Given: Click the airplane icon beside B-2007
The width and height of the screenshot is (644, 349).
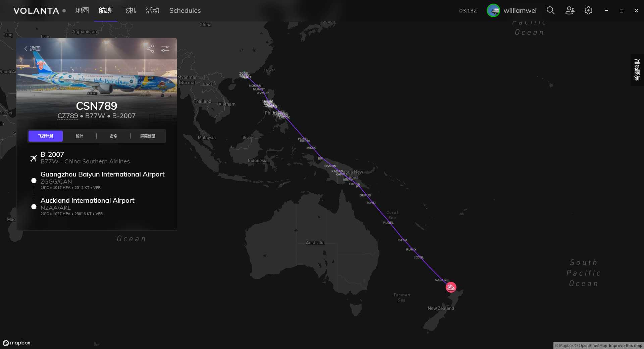Looking at the screenshot, I should [x=33, y=158].
